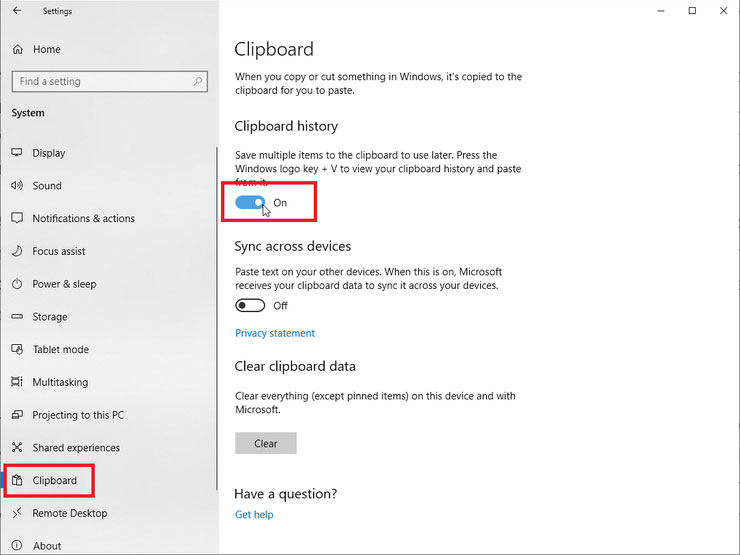Turn off the Clipboard history toggle

[x=250, y=202]
